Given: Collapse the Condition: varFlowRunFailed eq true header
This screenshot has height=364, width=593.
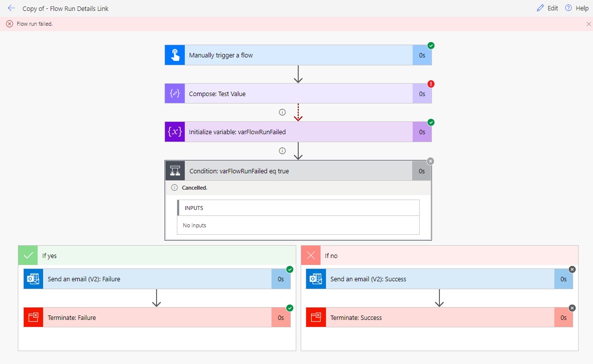Looking at the screenshot, I should [x=297, y=171].
